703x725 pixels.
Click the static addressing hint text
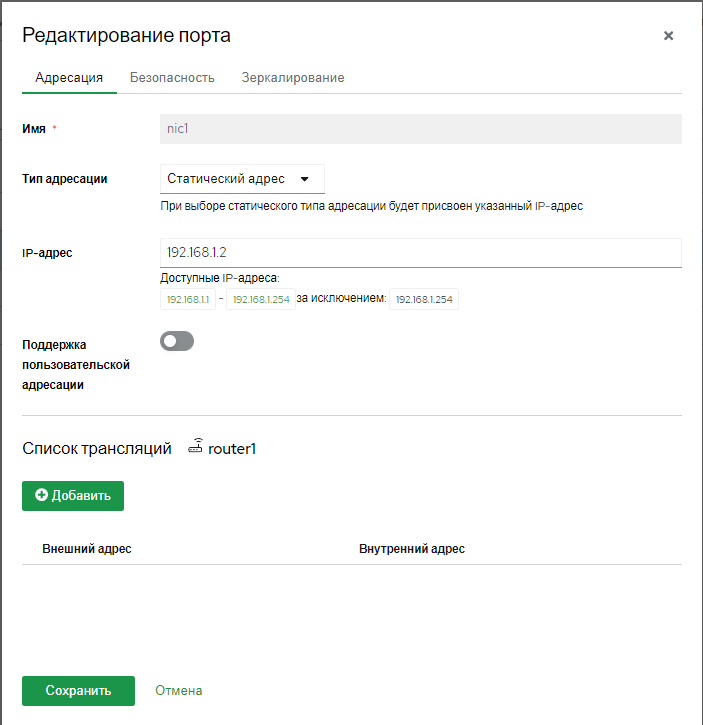(371, 206)
